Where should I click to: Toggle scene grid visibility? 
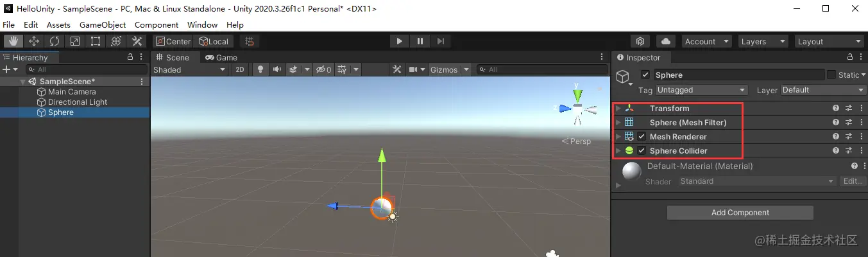pos(343,69)
